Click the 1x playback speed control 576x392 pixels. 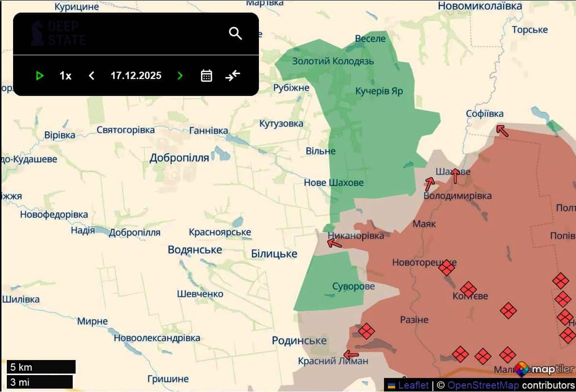pyautogui.click(x=65, y=75)
